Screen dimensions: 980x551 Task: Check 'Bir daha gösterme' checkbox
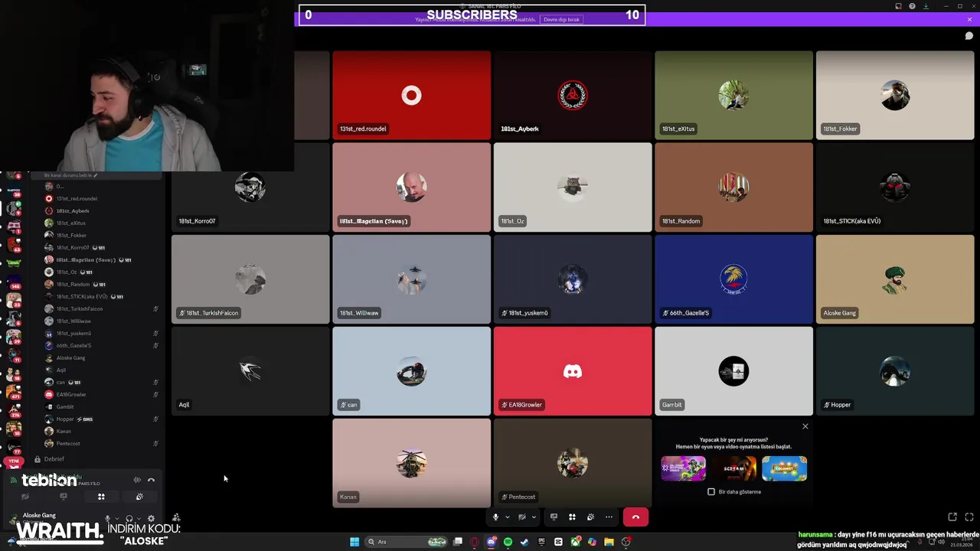coord(711,492)
